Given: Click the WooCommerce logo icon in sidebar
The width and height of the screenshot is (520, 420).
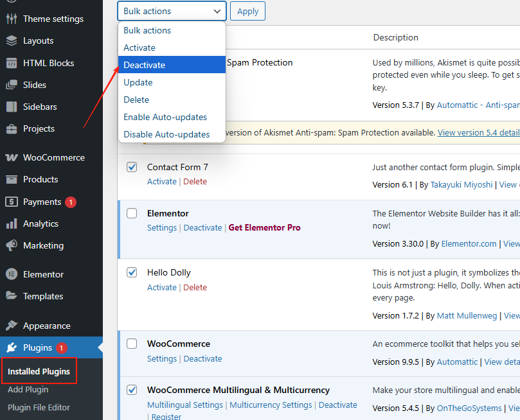Looking at the screenshot, I should click(x=12, y=157).
